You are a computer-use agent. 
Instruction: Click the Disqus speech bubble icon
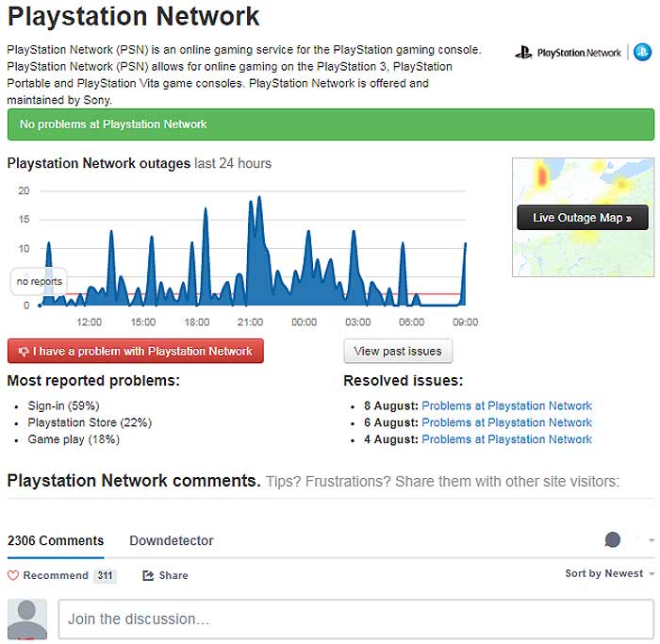coord(613,539)
